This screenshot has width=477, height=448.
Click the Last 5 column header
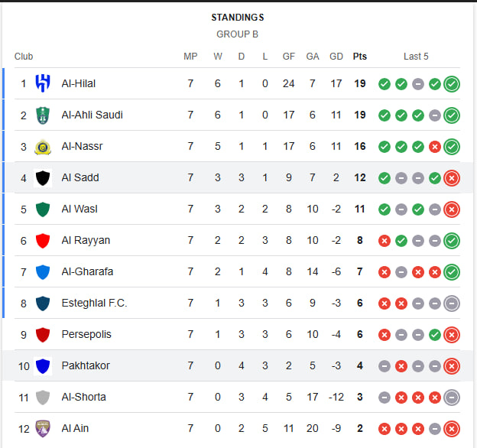click(x=416, y=57)
